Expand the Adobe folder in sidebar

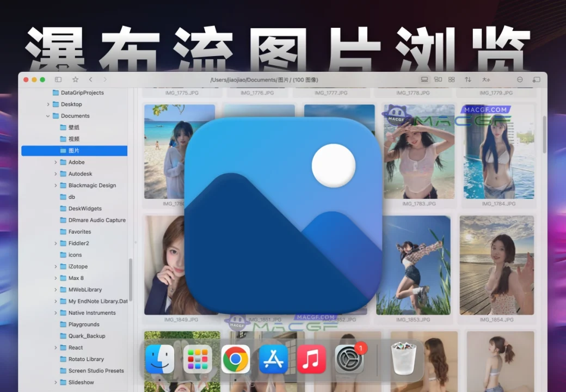click(55, 162)
